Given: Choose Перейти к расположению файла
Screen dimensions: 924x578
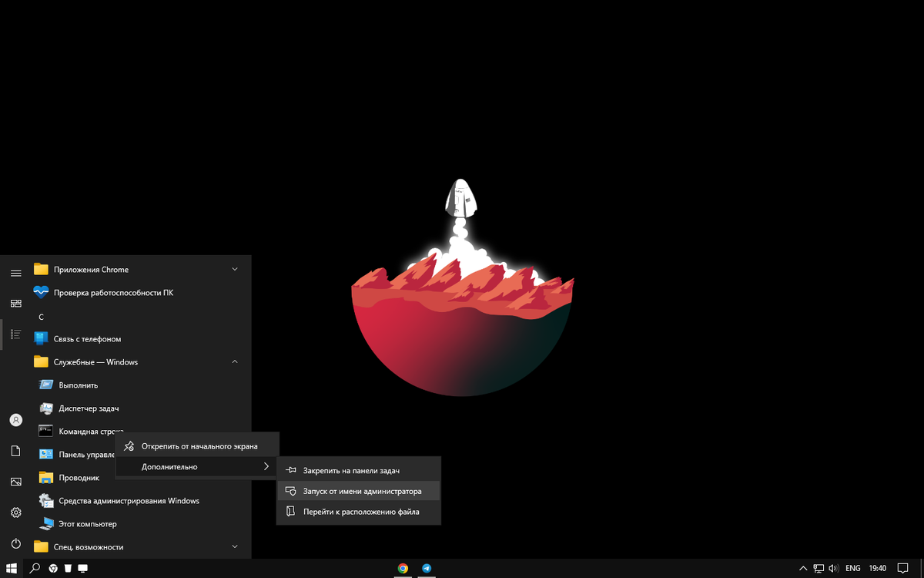Looking at the screenshot, I should 359,512.
